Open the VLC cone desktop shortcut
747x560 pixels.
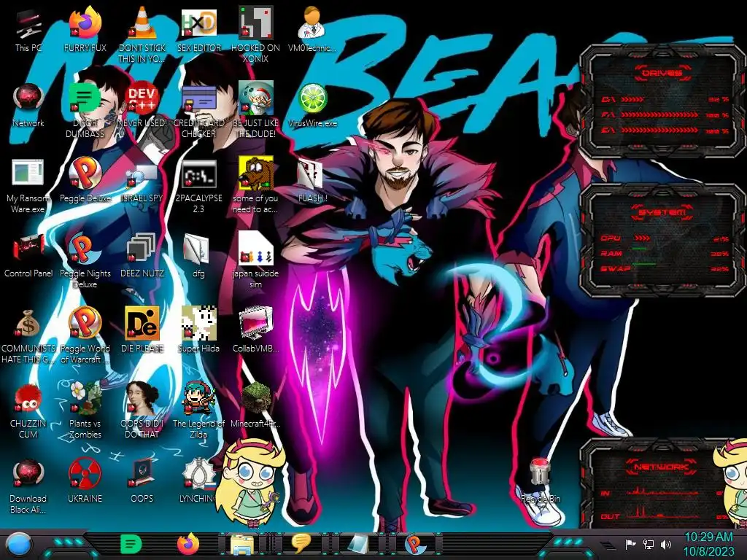[x=142, y=34]
